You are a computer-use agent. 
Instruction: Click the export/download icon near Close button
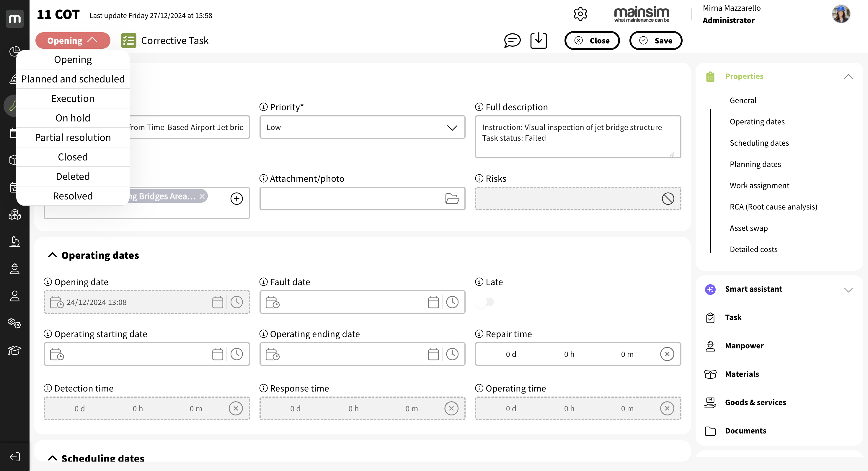[x=538, y=40]
